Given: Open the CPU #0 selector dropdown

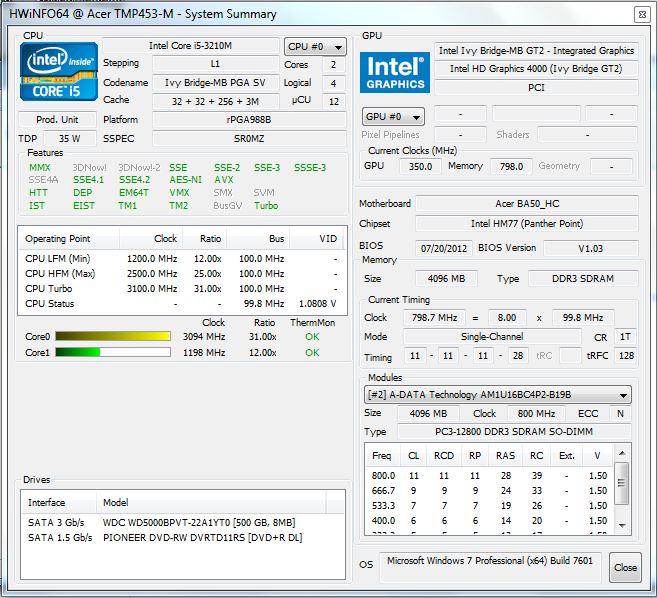Looking at the screenshot, I should (315, 47).
